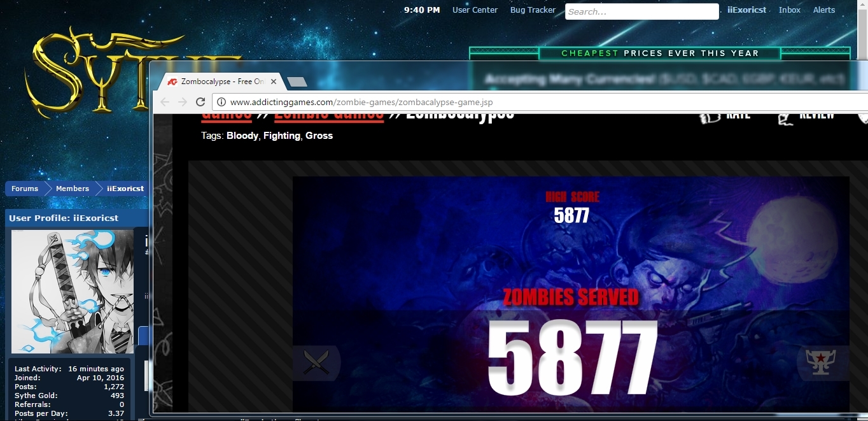Go to Members breadcrumb
Viewport: 868px width, 421px height.
(x=73, y=189)
